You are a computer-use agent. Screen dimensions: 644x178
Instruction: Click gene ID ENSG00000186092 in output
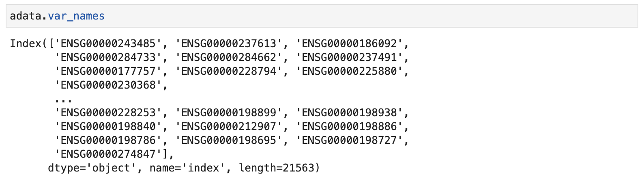(350, 43)
